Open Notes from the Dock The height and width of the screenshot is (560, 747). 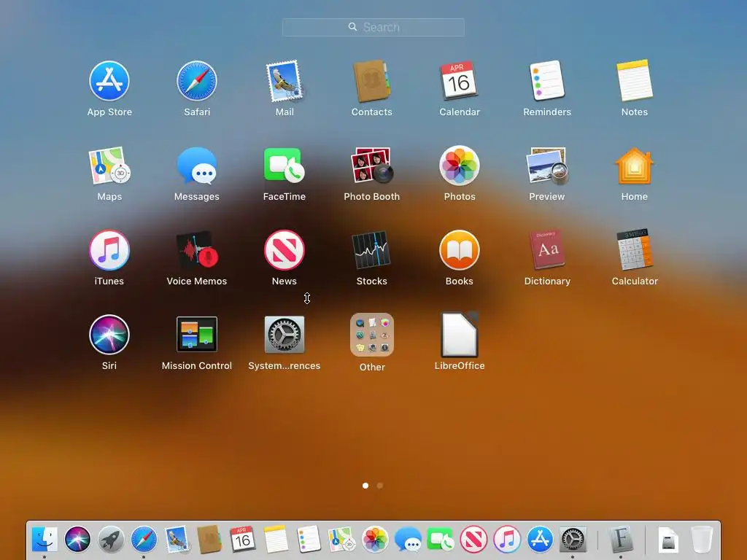point(276,540)
